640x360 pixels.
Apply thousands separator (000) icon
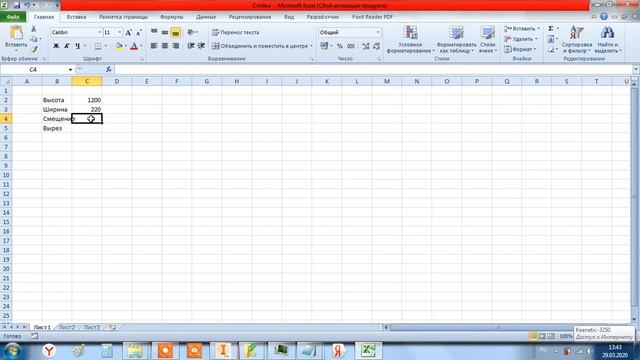351,46
